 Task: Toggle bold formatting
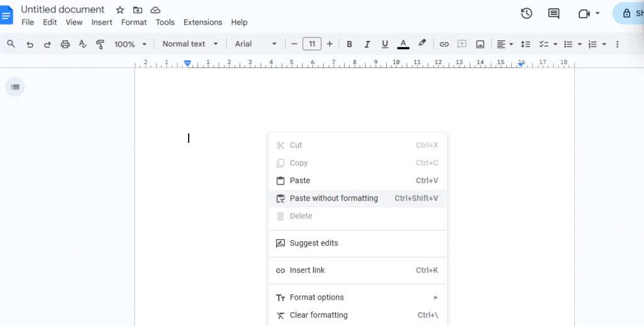[x=350, y=44]
